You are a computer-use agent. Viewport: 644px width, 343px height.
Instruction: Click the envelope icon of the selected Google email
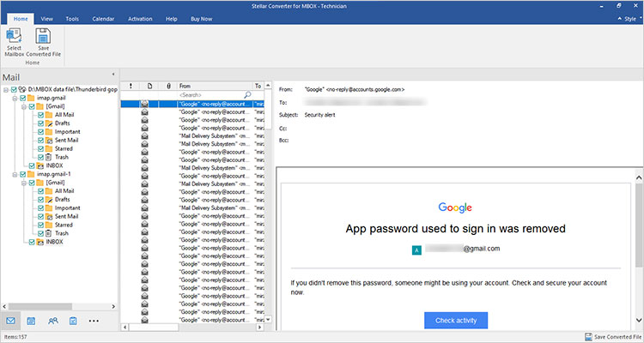coord(144,105)
